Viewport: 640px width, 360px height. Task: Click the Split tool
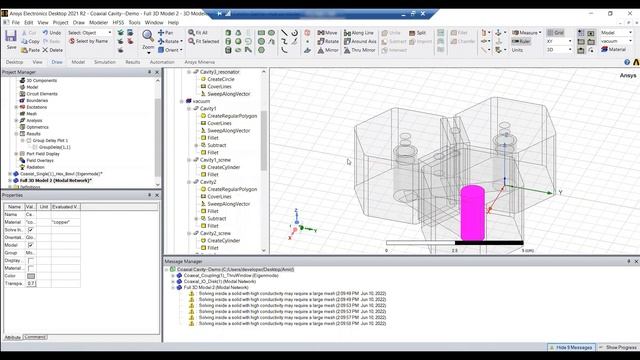418,33
